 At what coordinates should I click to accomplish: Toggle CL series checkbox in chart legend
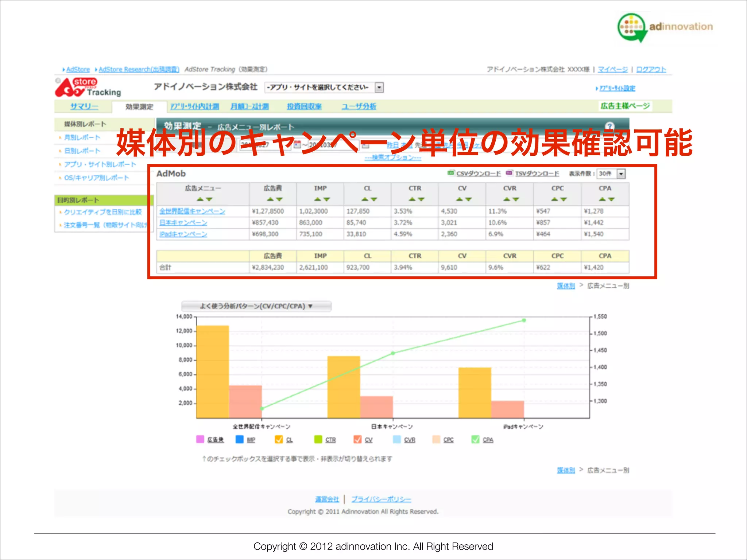click(279, 439)
